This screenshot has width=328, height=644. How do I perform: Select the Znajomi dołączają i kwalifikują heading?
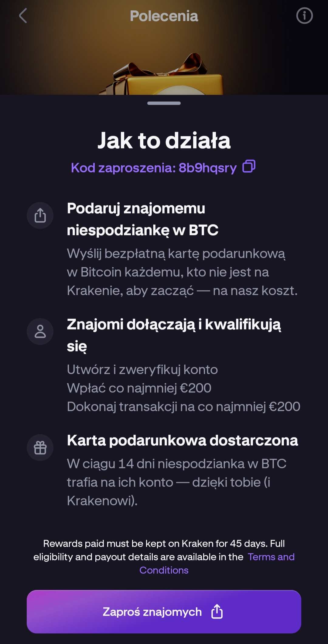tap(174, 335)
